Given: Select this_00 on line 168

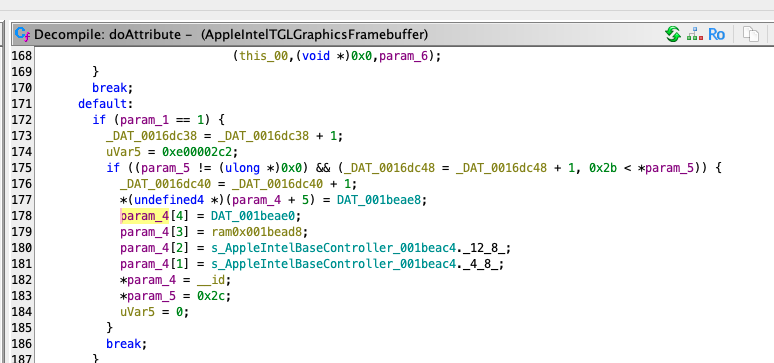Looking at the screenshot, I should point(263,56).
